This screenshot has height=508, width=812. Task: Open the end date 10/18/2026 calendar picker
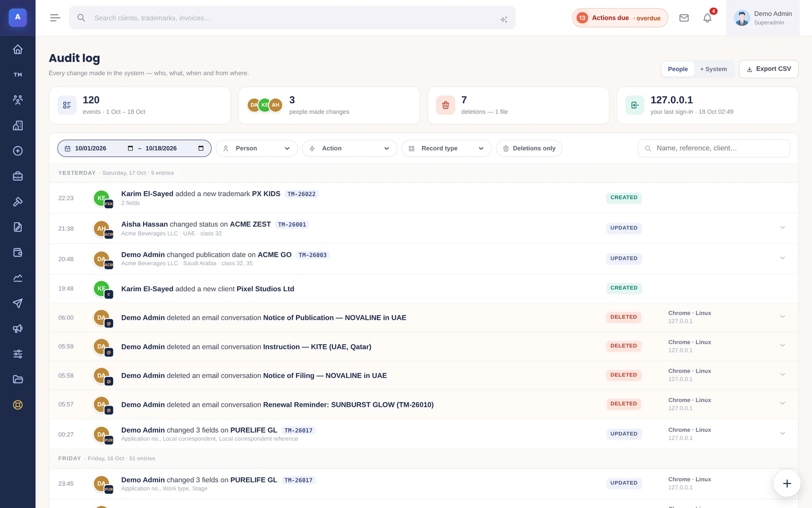201,149
